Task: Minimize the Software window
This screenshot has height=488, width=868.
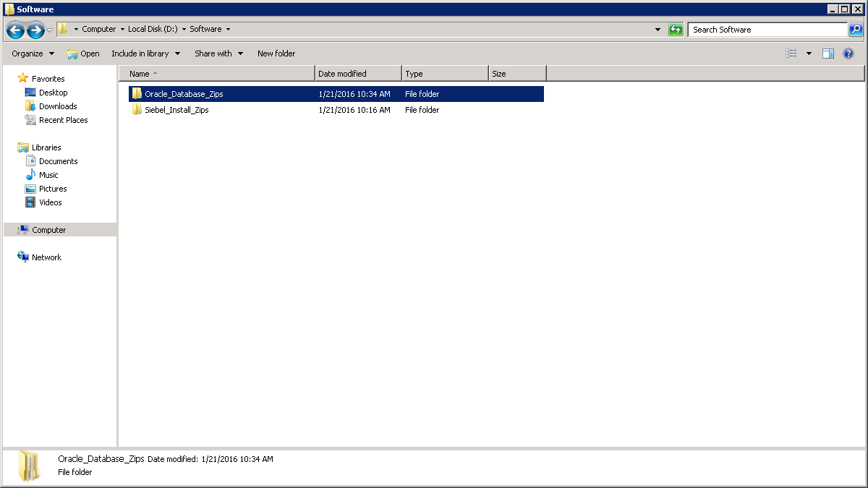Action: (x=833, y=9)
